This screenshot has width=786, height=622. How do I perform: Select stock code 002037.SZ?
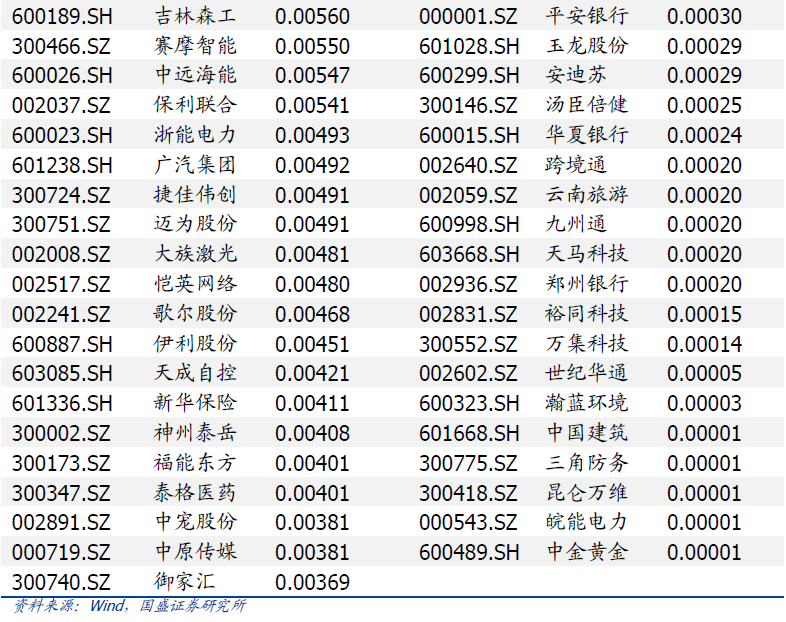point(61,106)
